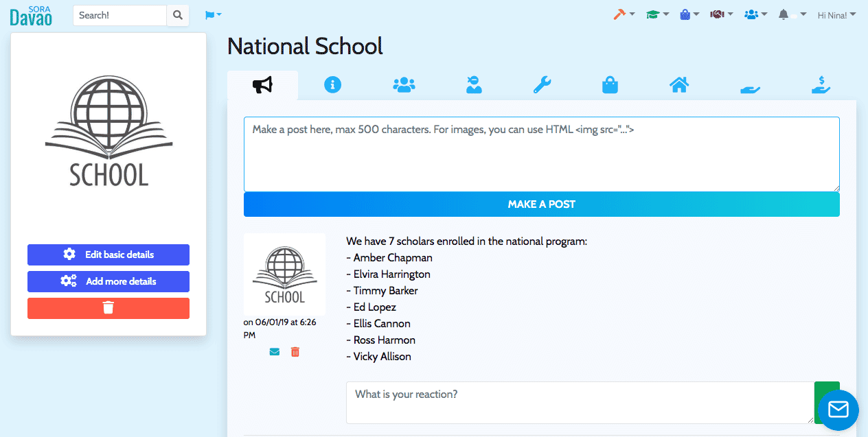868x437 pixels.
Task: Open the green graduation cap menu
Action: tap(657, 14)
